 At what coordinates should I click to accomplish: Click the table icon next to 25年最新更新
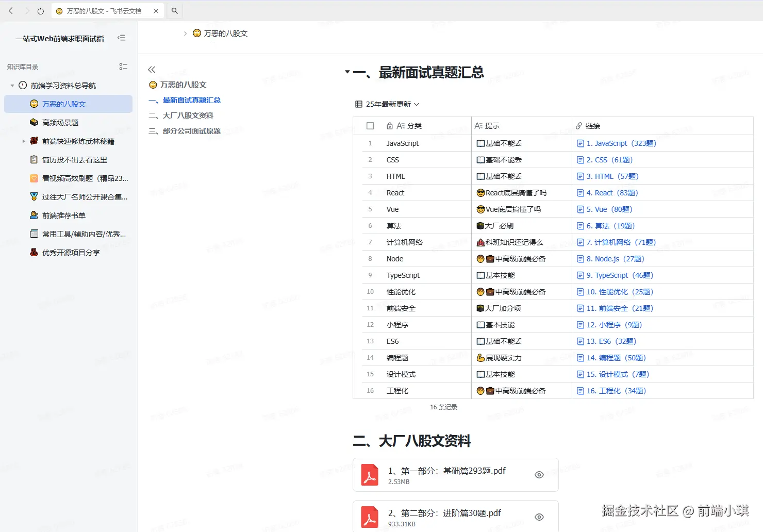pyautogui.click(x=359, y=104)
